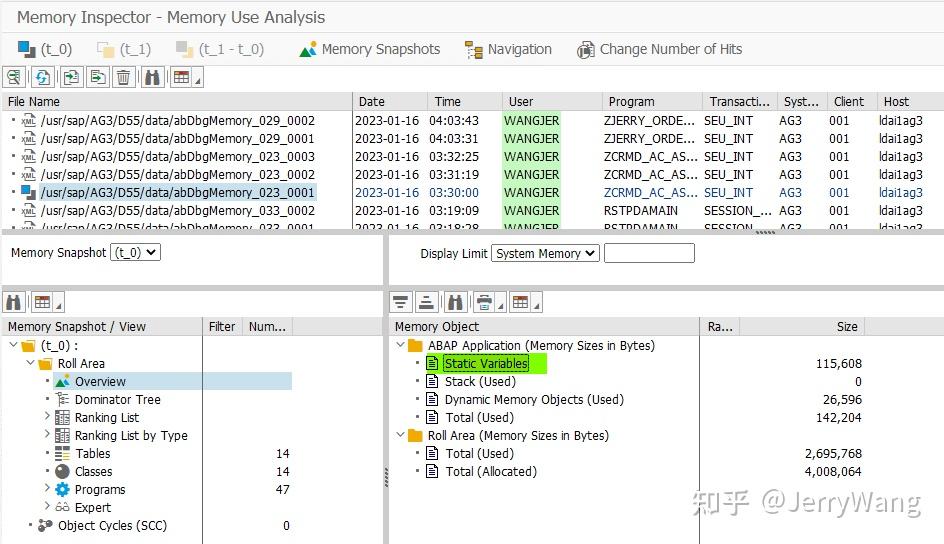944x544 pixels.
Task: Select Total (Allocated) row
Action: 491,472
